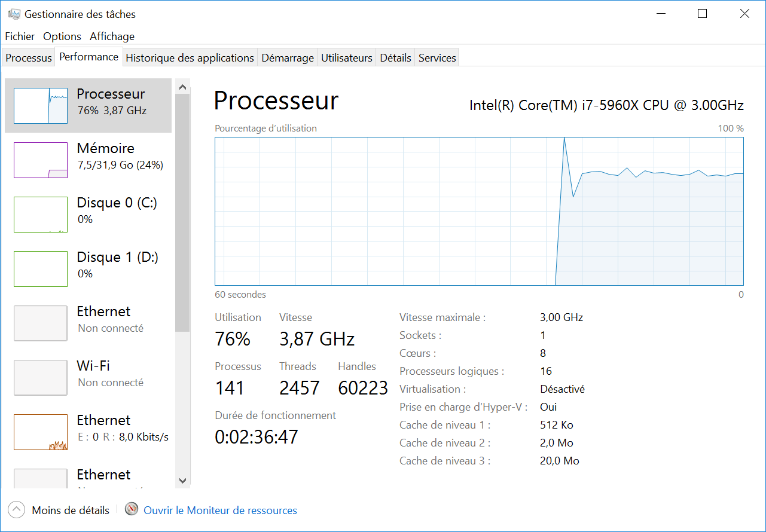Click the Handles count 60223

pos(363,389)
